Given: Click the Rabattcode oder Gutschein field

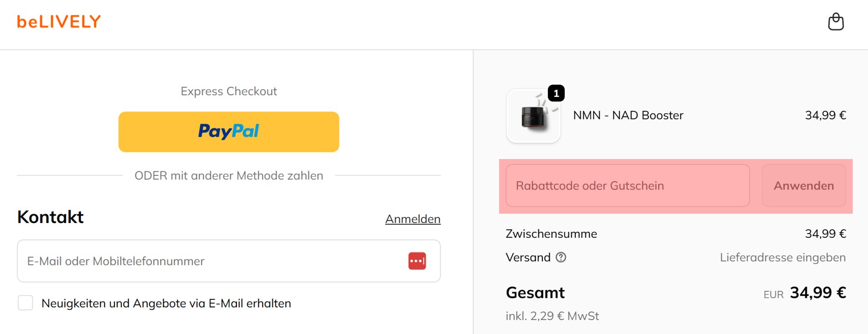Looking at the screenshot, I should 628,185.
